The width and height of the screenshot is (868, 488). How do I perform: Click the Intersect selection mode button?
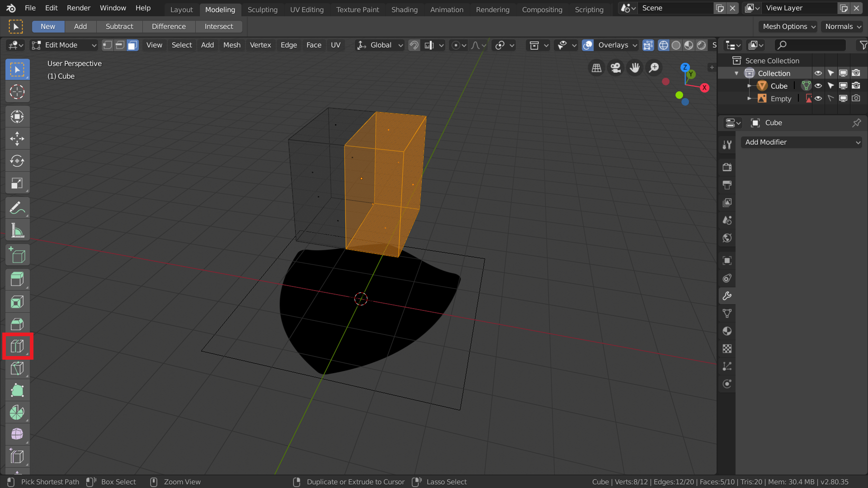[x=219, y=27]
